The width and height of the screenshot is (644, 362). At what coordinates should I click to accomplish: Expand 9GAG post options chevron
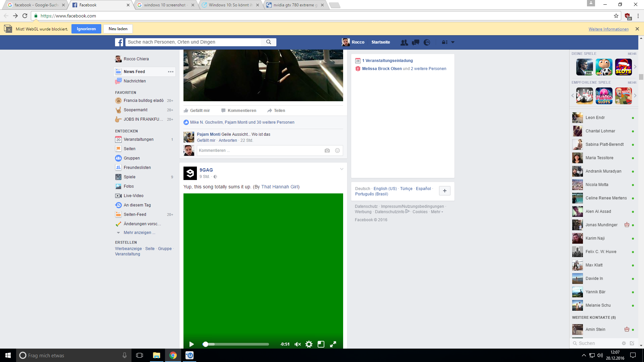[341, 169]
